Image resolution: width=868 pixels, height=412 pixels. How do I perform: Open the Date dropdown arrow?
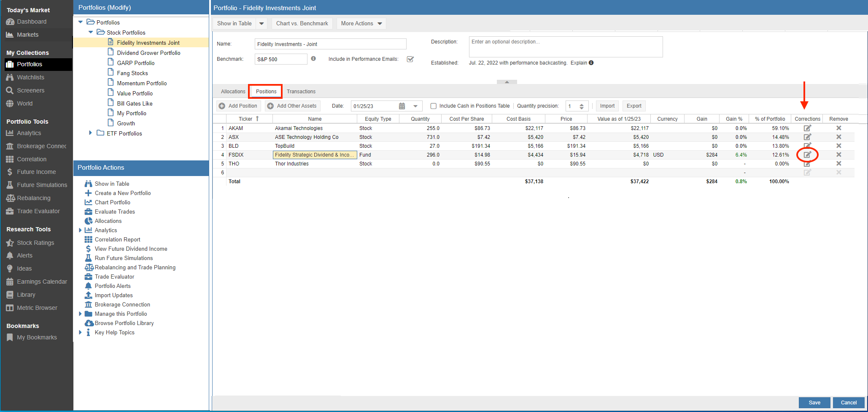[415, 106]
